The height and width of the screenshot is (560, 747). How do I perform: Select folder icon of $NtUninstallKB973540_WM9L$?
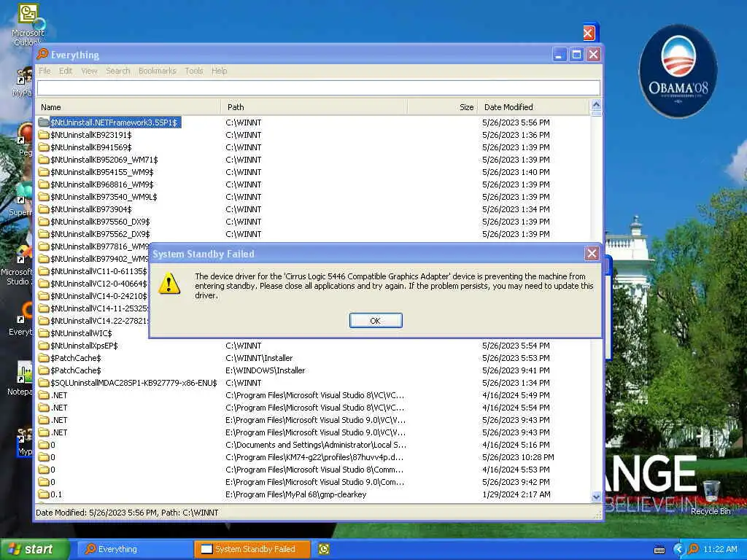click(x=44, y=197)
